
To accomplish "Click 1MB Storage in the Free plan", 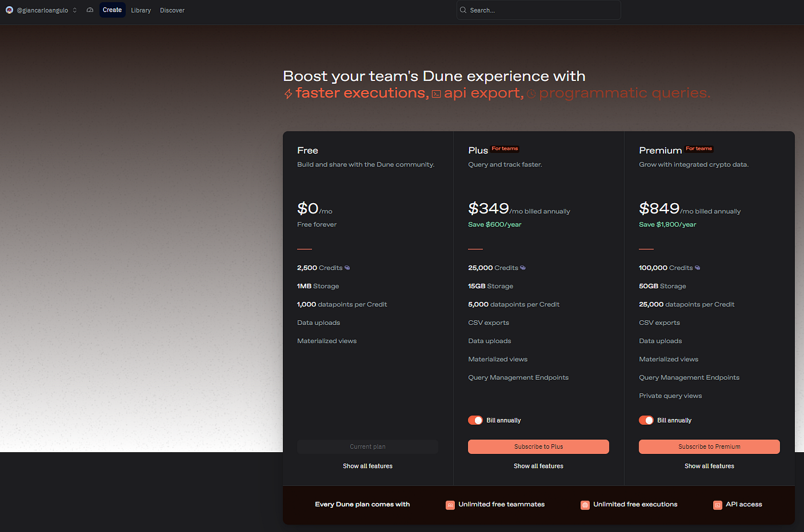I will 318,286.
